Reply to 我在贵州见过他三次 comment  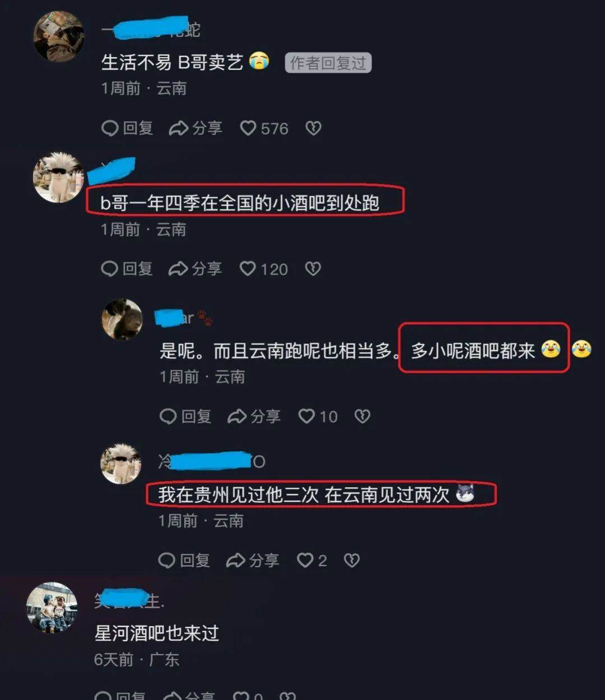click(x=184, y=561)
